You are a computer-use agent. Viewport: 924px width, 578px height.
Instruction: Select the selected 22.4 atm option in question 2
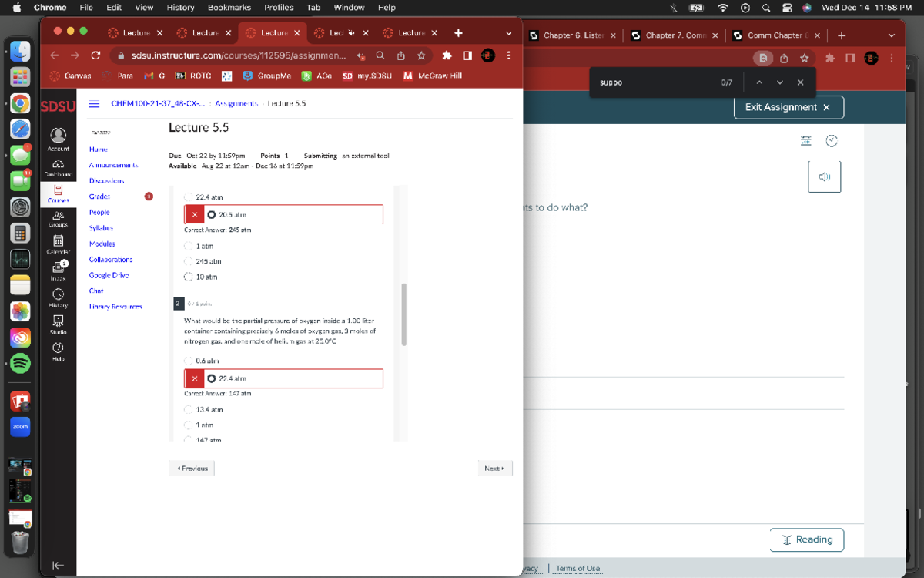tap(212, 378)
